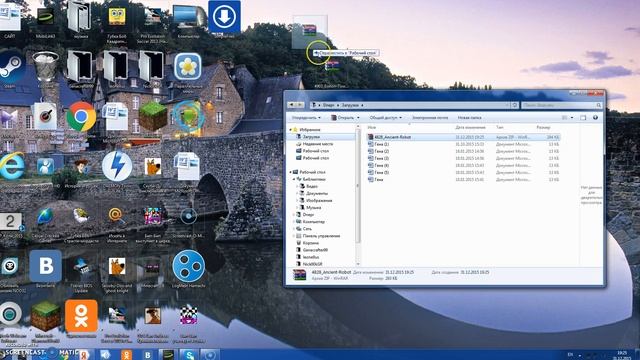640x360 pixels.
Task: Sort by the Имя column header
Action: point(371,128)
